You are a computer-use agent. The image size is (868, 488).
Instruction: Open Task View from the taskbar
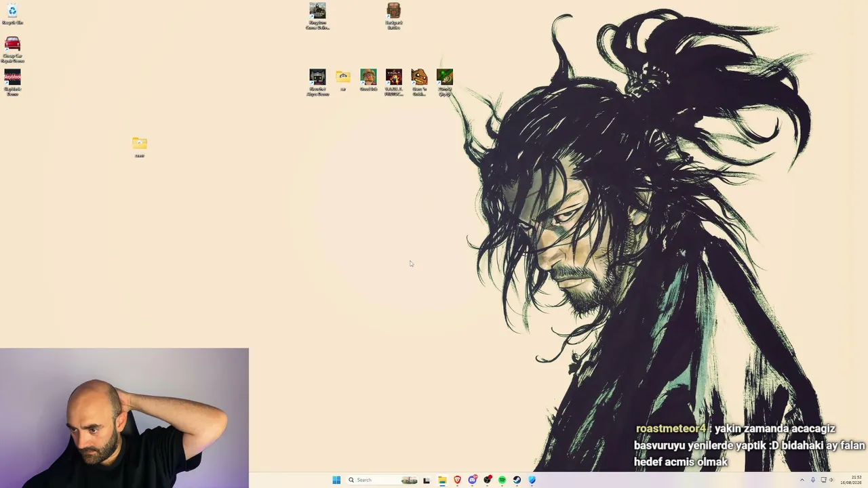pos(427,480)
